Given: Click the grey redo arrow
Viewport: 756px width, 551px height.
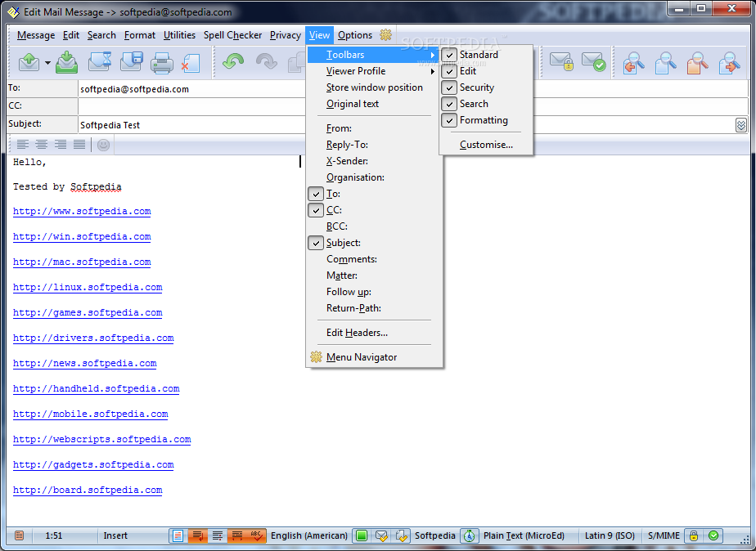Looking at the screenshot, I should click(x=266, y=62).
